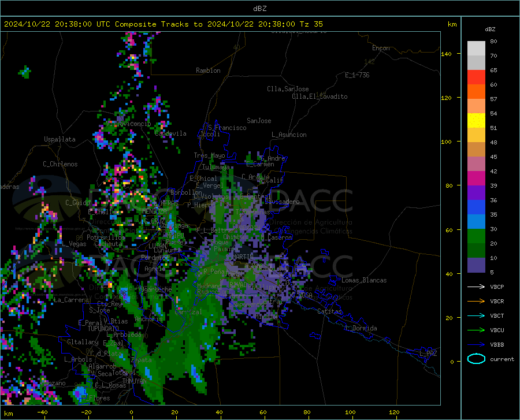Click the white VBCP arrow icon
The height and width of the screenshot is (420, 520).
476,287
